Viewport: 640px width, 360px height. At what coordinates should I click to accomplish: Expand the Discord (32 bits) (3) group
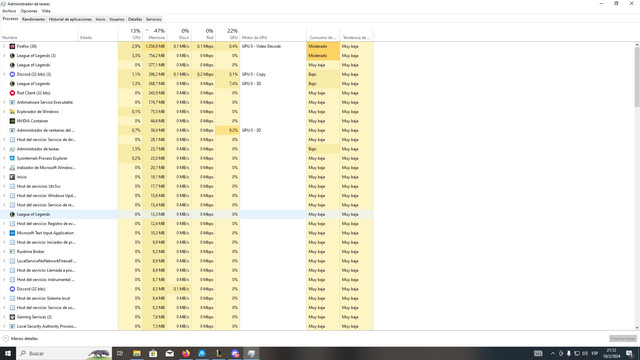[4, 74]
